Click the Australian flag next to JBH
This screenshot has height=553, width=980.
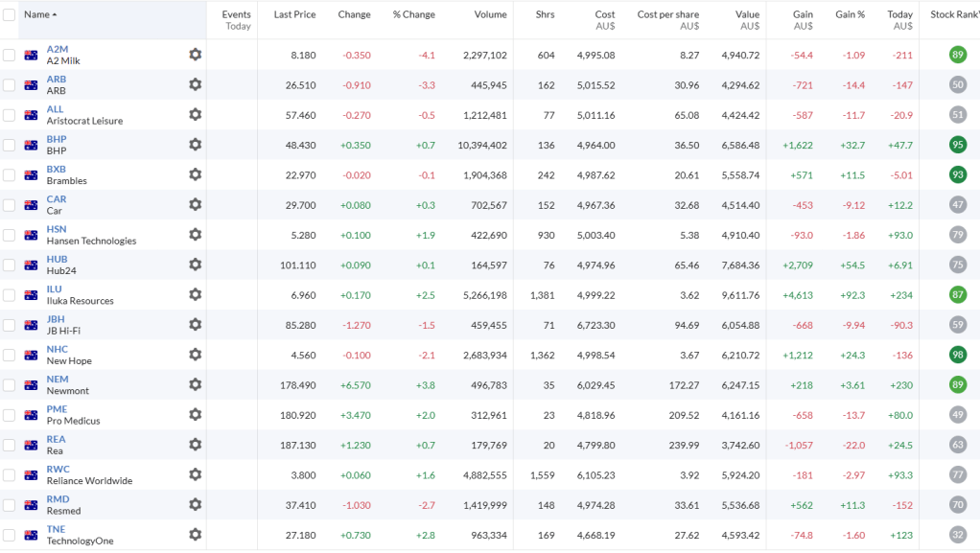31,325
